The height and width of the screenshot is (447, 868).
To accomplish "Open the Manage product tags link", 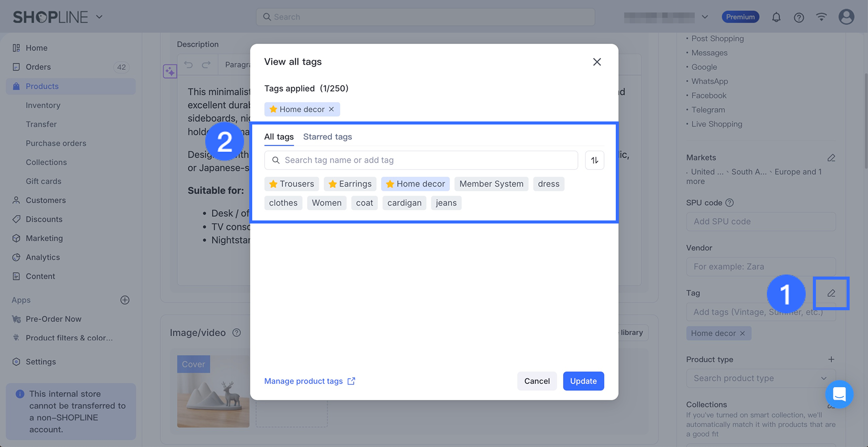I will (309, 381).
